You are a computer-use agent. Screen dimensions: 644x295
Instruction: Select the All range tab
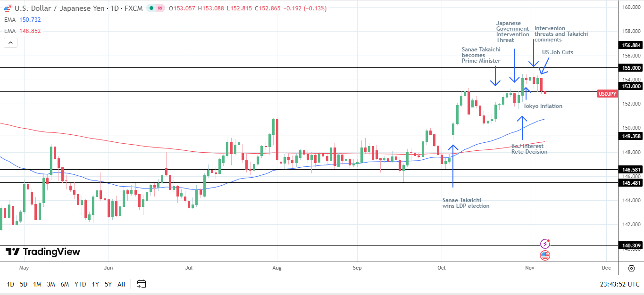click(121, 284)
